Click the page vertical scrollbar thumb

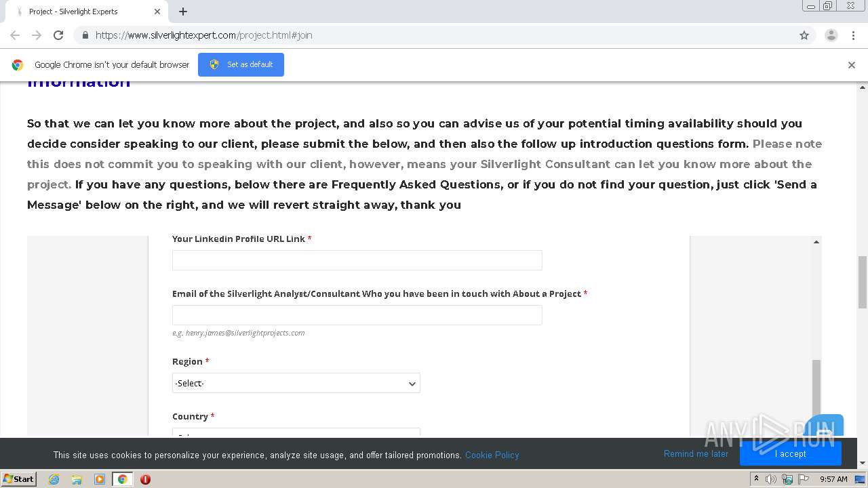tap(863, 282)
